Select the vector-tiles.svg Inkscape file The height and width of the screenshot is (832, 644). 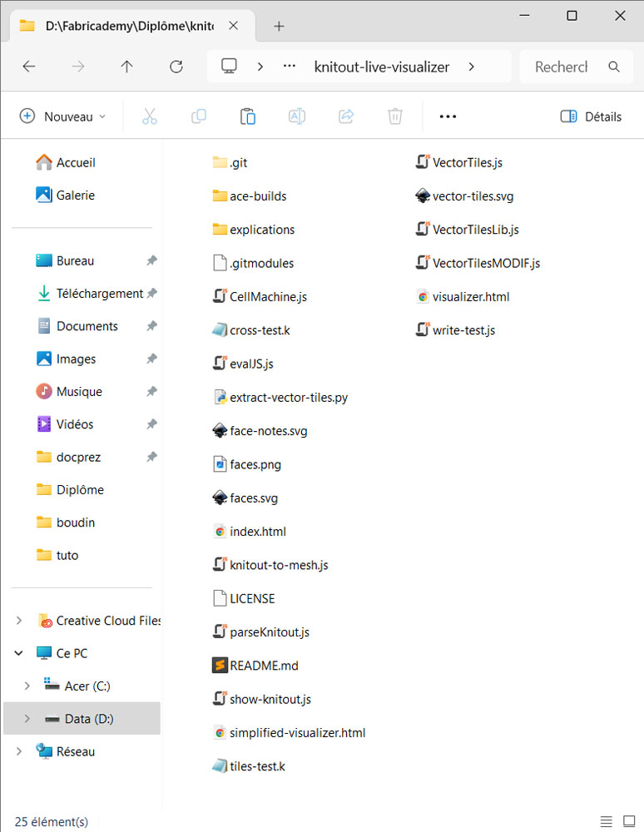pos(464,196)
